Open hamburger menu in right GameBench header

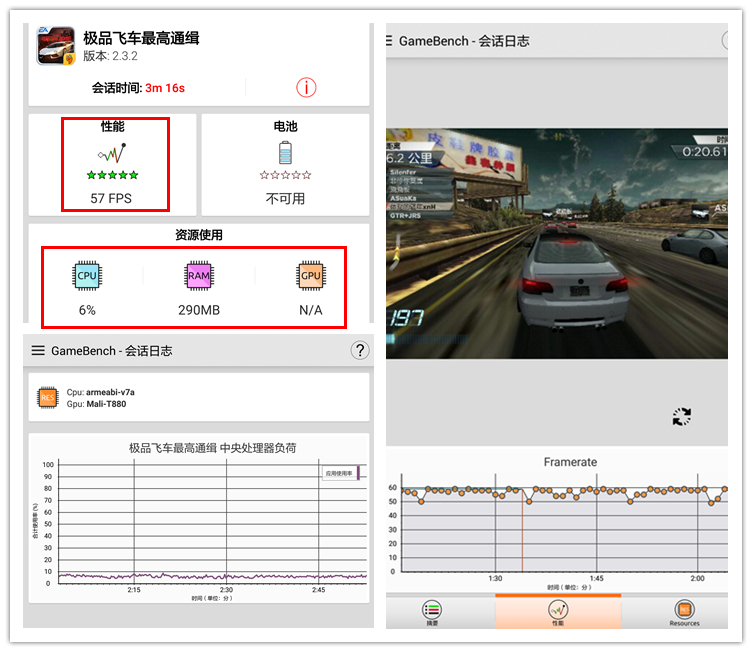click(389, 41)
